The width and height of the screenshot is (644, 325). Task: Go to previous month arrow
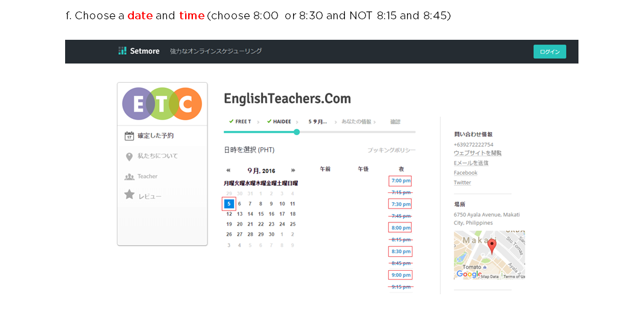tap(229, 171)
